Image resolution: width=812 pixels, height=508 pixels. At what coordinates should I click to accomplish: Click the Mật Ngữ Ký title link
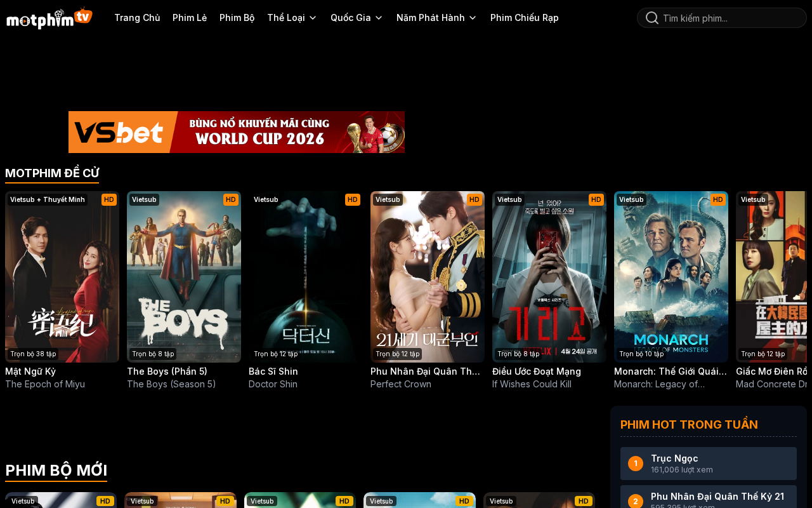click(x=30, y=371)
